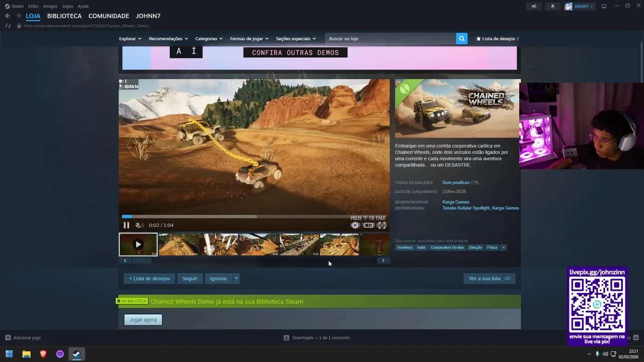This screenshot has height=362, width=644.
Task: Click Ver a sua lista button
Action: [x=489, y=279]
